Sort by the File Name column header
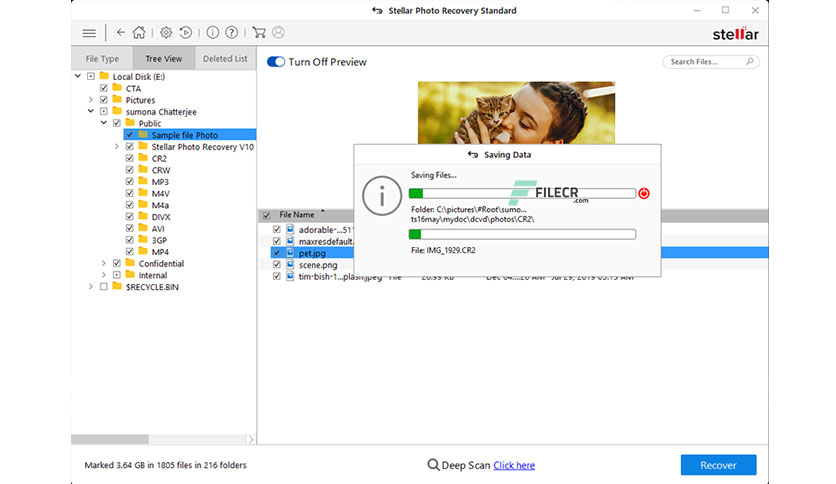 [296, 215]
